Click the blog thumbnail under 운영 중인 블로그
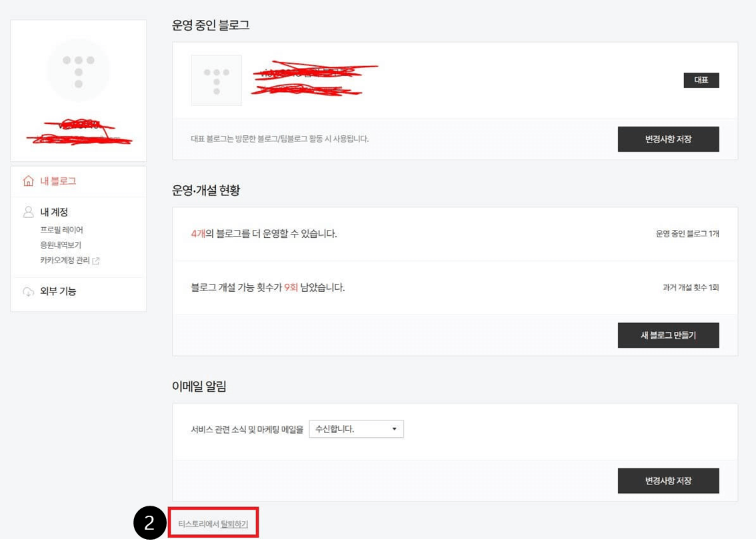 click(x=217, y=81)
